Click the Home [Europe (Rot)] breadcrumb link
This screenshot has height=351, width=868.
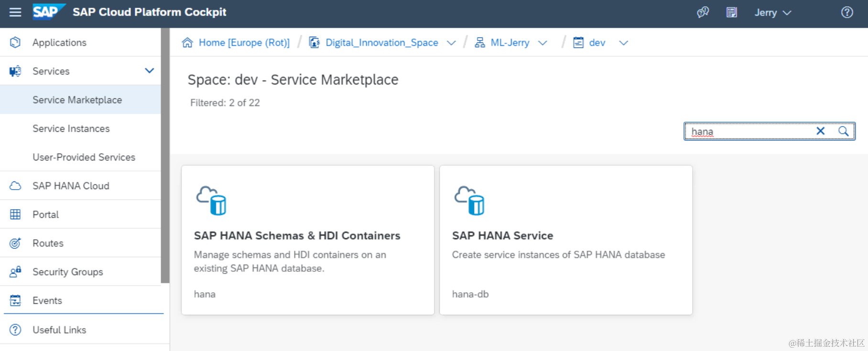tap(244, 43)
